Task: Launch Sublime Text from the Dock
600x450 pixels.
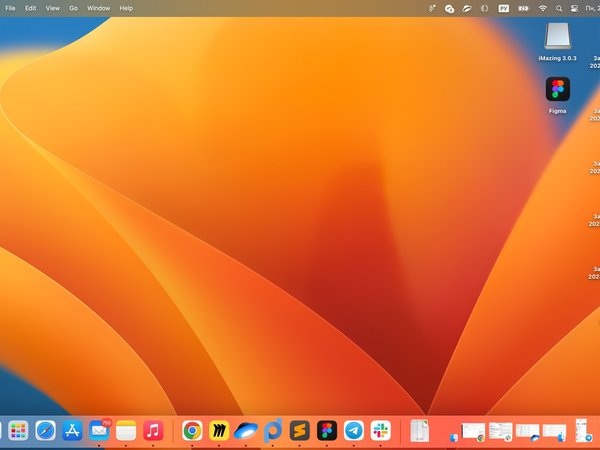Action: coord(300,431)
